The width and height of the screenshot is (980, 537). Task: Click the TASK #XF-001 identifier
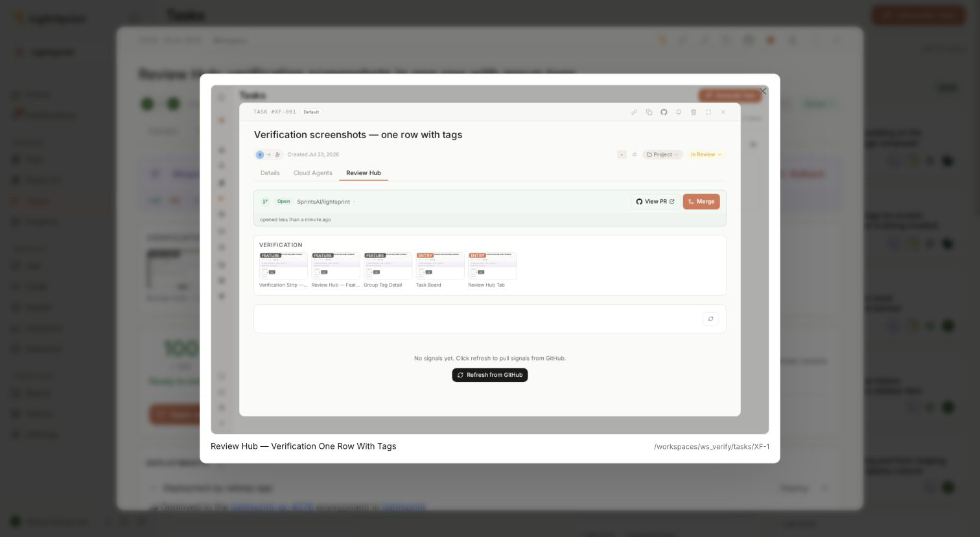click(275, 112)
